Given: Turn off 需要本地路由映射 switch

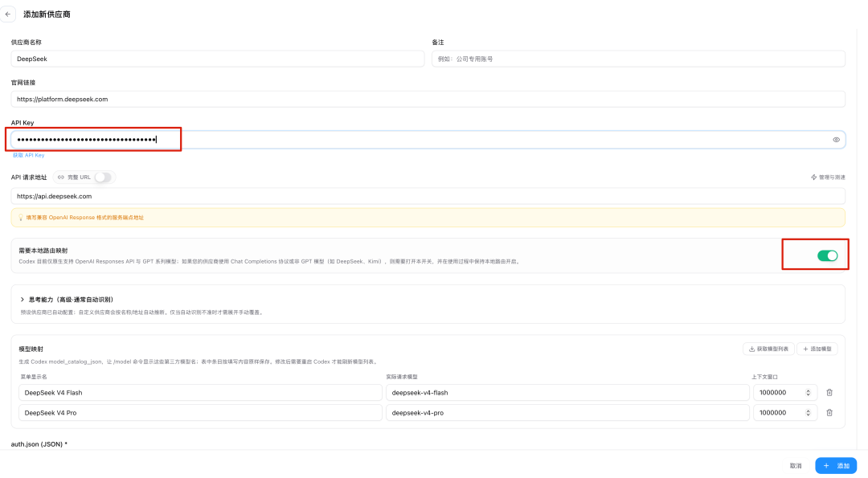Looking at the screenshot, I should point(827,255).
